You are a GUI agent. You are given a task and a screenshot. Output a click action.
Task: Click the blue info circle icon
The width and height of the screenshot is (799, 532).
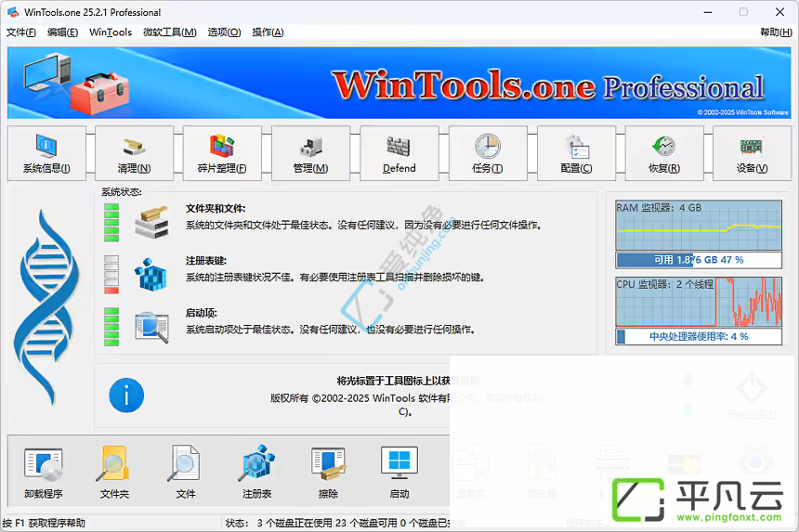click(x=126, y=396)
